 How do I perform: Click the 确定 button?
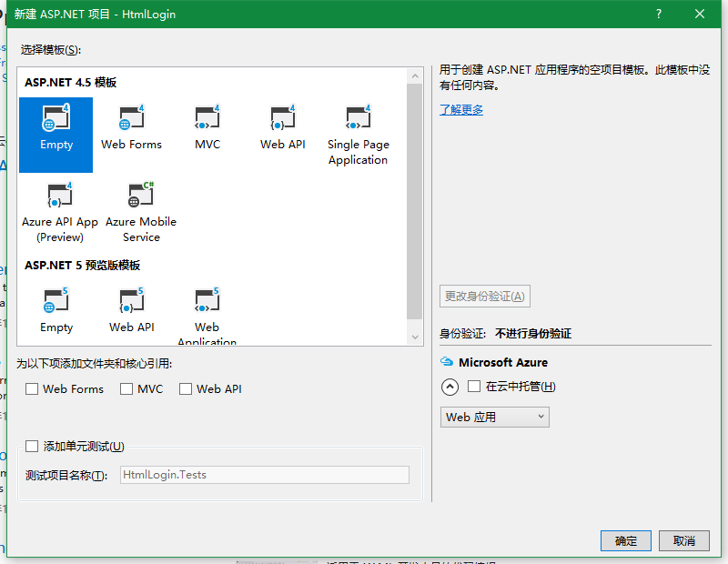pos(626,540)
